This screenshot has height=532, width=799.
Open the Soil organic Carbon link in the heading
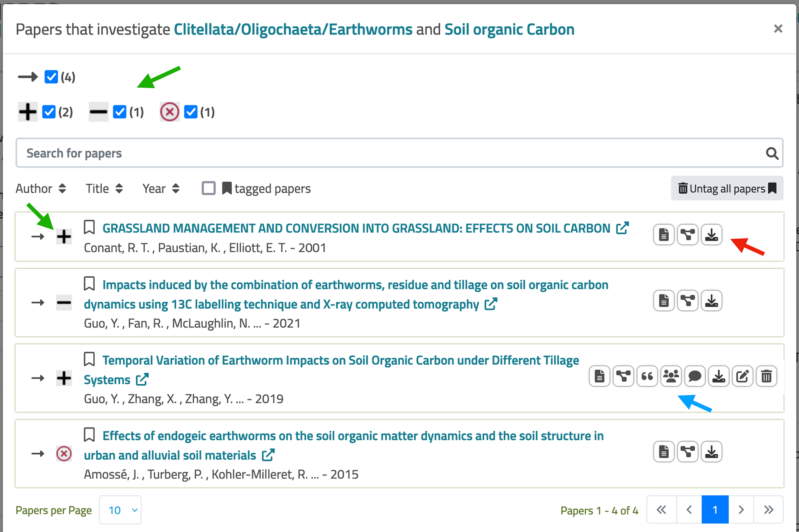point(509,29)
